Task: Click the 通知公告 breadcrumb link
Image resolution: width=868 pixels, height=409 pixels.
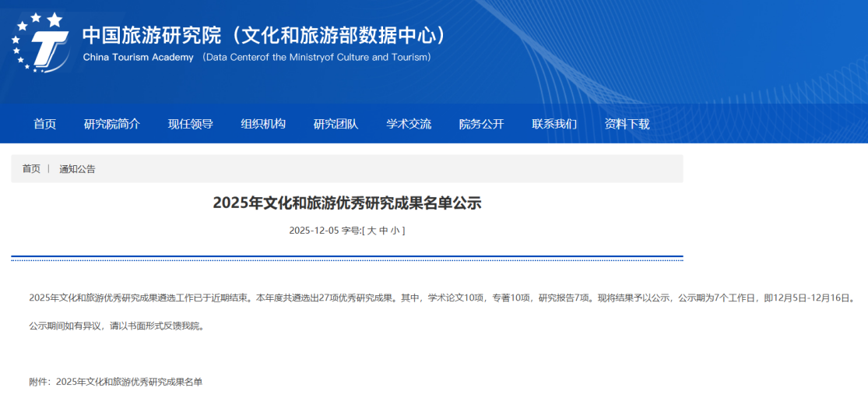Action: click(77, 169)
